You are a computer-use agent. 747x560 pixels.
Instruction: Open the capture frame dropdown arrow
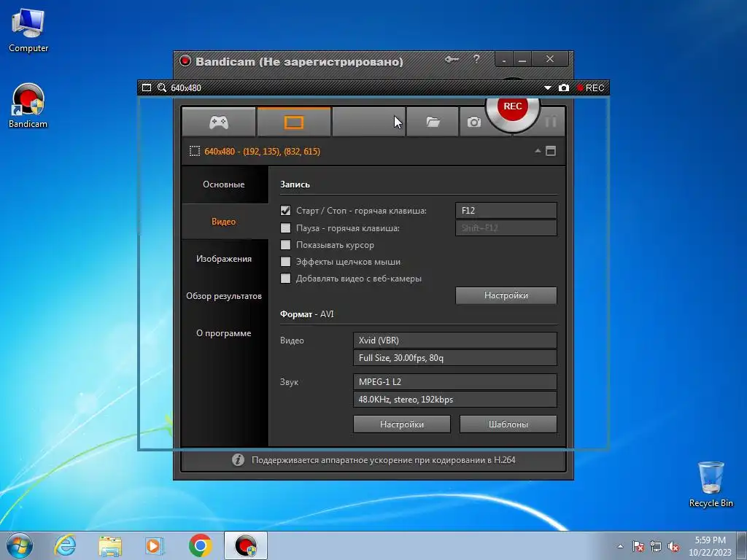[547, 88]
